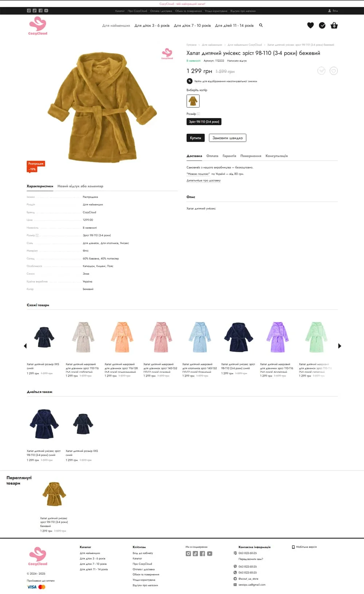Click the Facebook icon in the footer
Image resolution: width=364 pixels, height=594 pixels.
(x=202, y=554)
